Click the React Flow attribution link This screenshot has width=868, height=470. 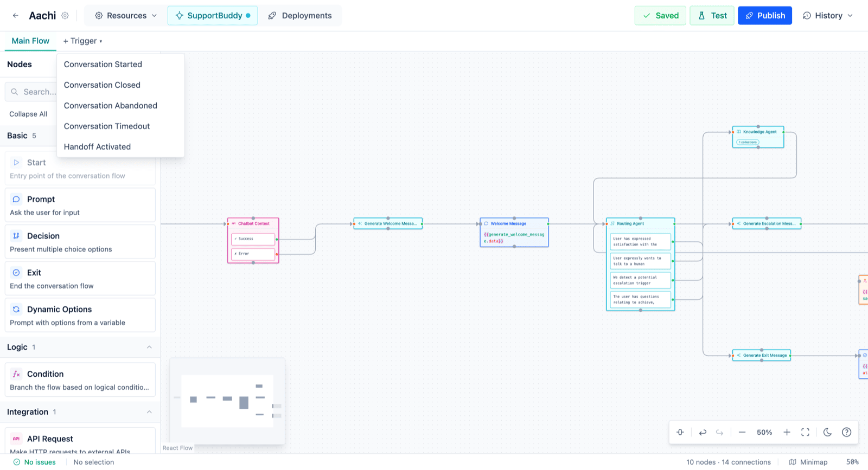pos(177,448)
